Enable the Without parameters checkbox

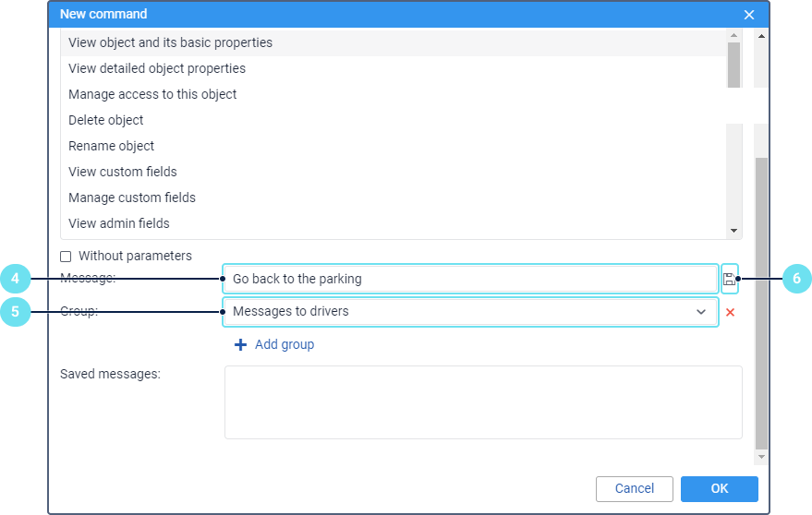(66, 257)
